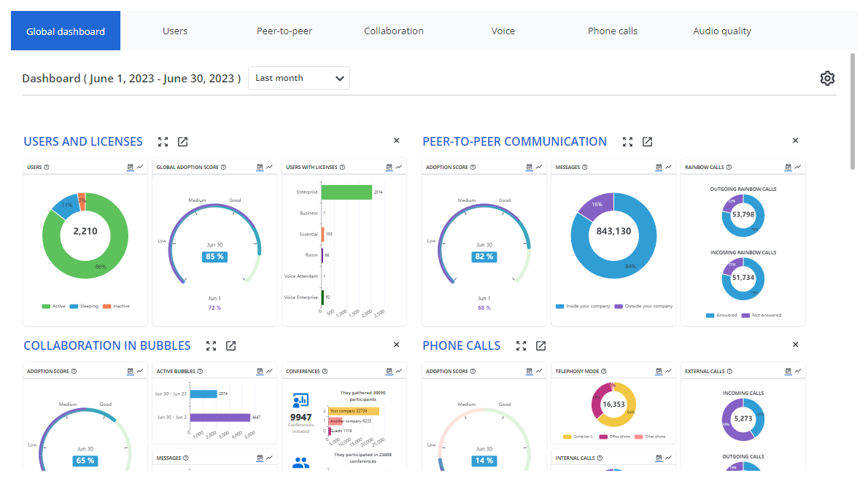
Task: Show help for Global Adoption Score
Action: point(224,167)
